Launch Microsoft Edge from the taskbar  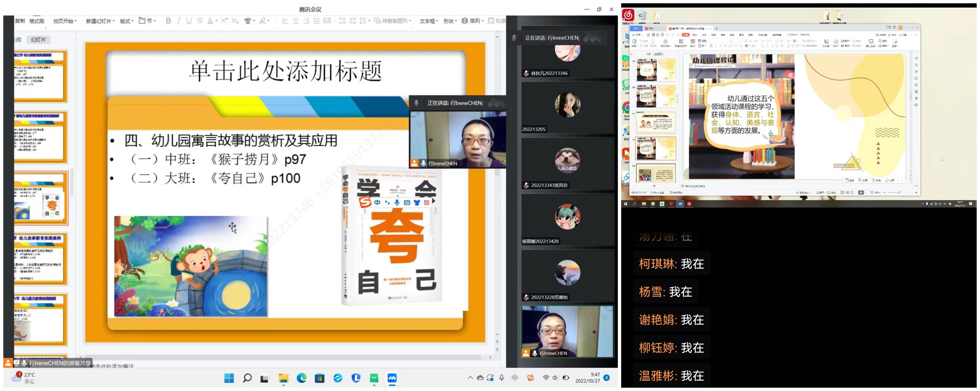[x=302, y=378]
